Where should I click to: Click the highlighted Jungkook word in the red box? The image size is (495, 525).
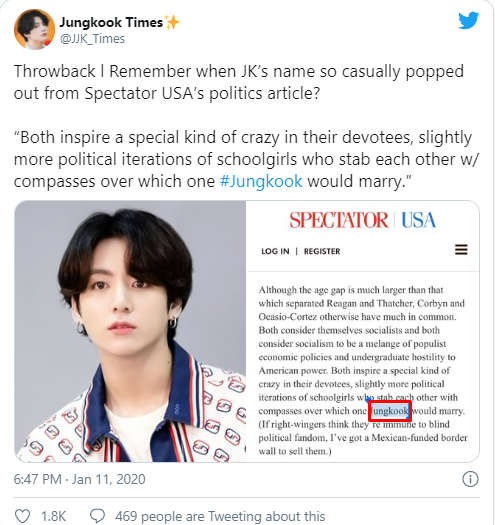pyautogui.click(x=390, y=411)
